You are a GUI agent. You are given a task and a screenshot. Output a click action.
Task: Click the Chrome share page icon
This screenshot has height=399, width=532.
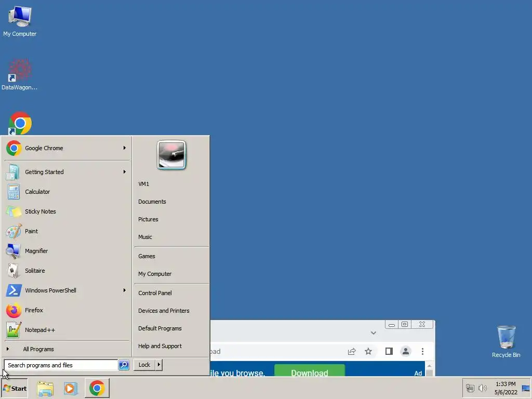(x=352, y=352)
